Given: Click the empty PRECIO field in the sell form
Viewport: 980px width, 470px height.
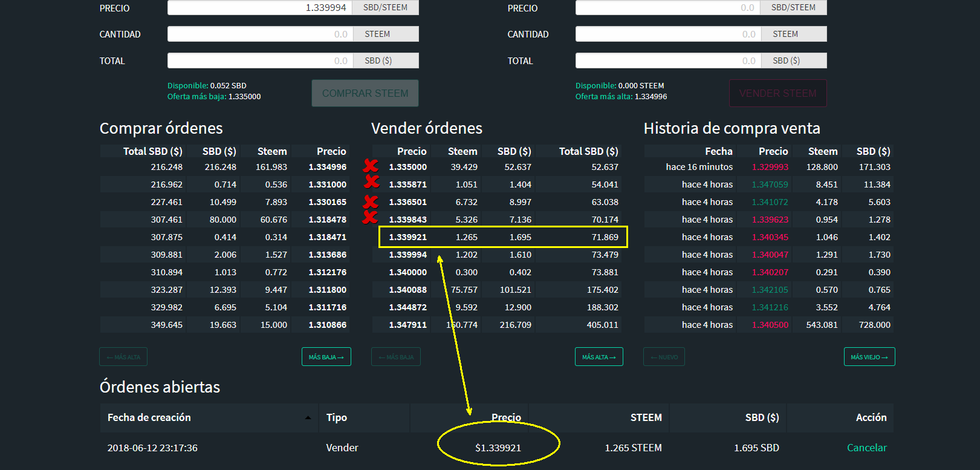Looking at the screenshot, I should pyautogui.click(x=667, y=8).
